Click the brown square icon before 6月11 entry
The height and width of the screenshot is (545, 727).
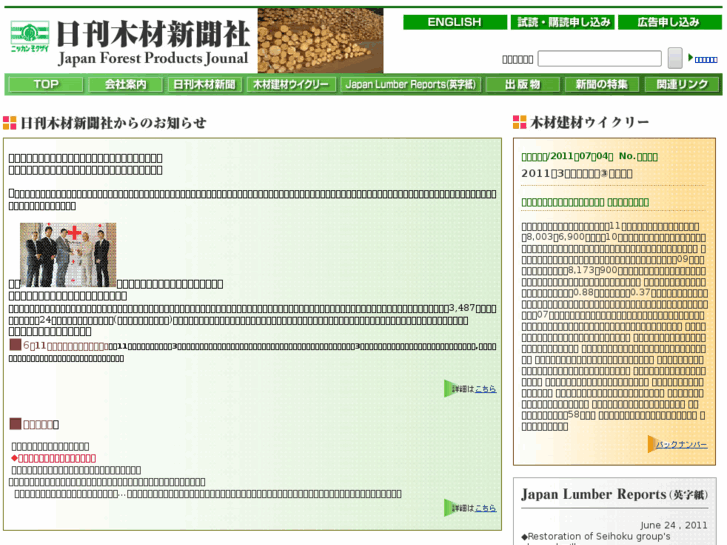point(15,345)
